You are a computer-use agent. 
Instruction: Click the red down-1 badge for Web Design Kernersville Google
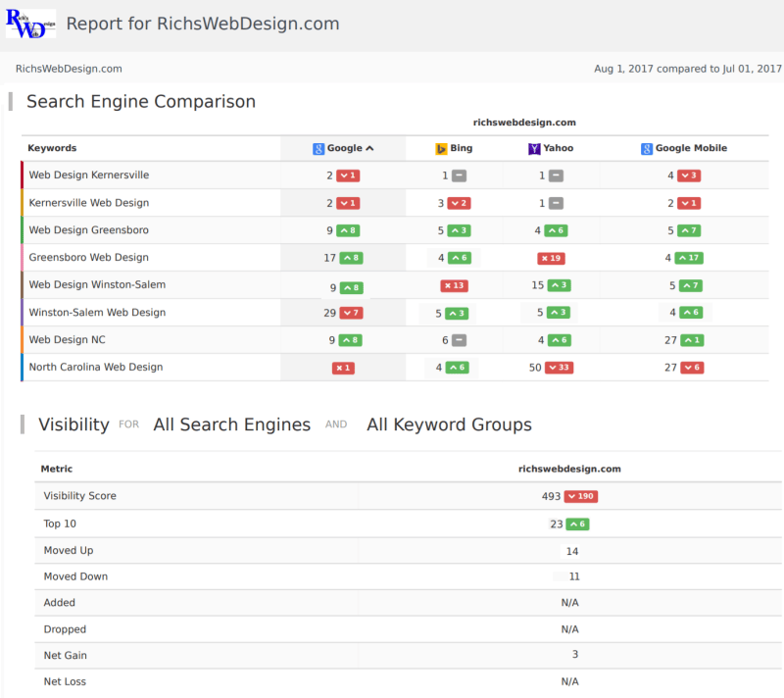click(x=348, y=175)
